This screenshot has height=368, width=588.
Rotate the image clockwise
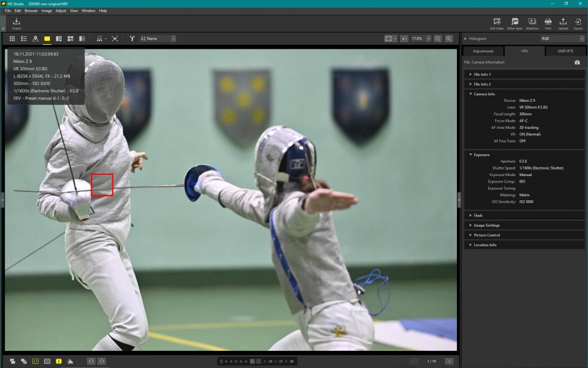(x=102, y=362)
